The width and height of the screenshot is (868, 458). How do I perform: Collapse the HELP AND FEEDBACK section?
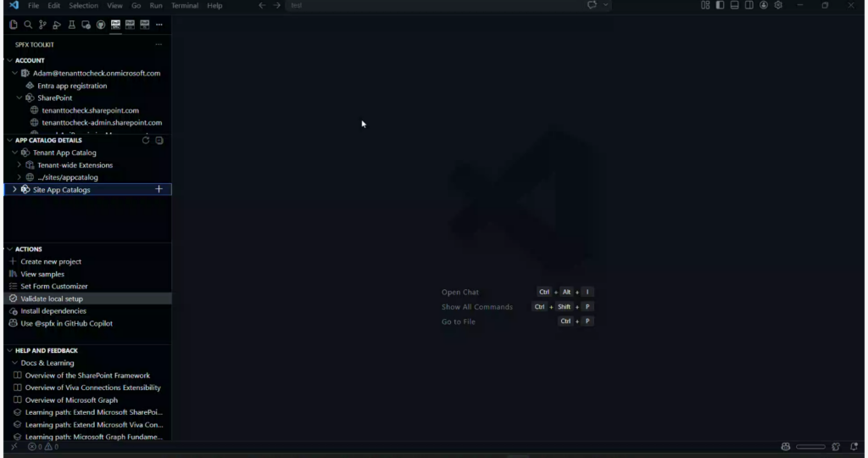pyautogui.click(x=10, y=350)
